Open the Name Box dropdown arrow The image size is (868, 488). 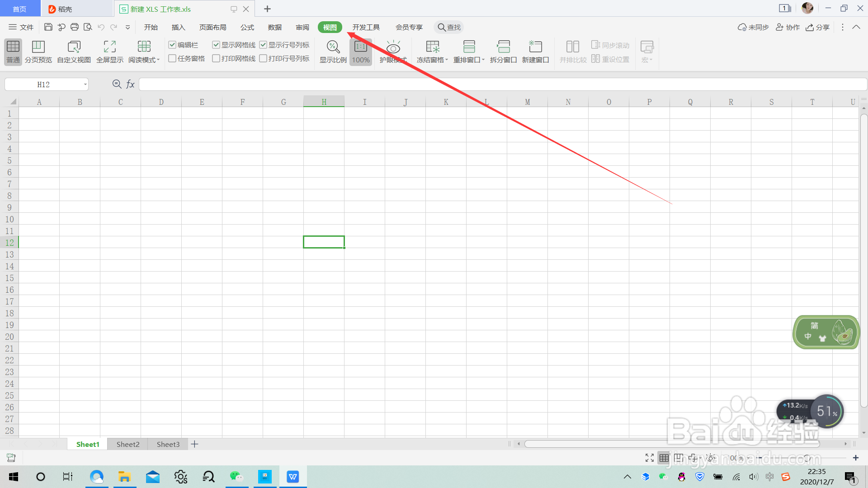(x=85, y=84)
